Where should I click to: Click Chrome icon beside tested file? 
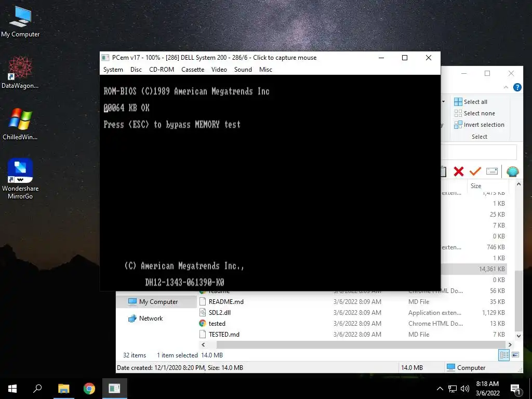pyautogui.click(x=203, y=323)
